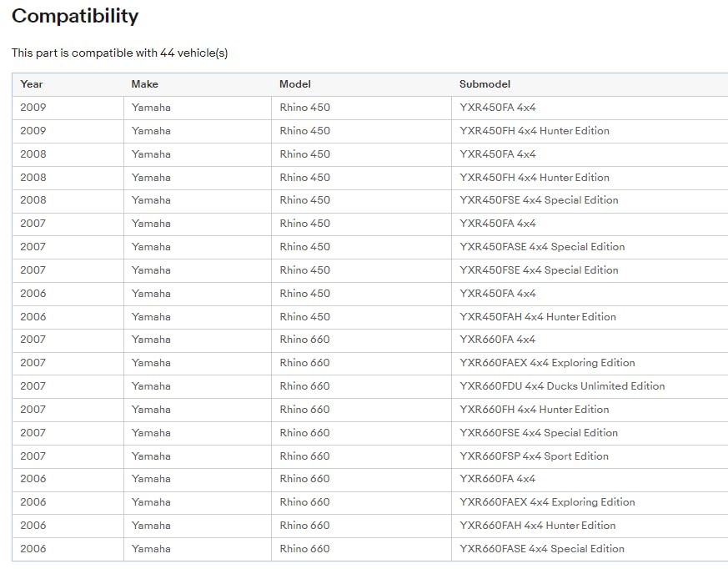The height and width of the screenshot is (569, 728).
Task: Click Rhino 660 in the YXR660FSE row
Action: tap(304, 432)
